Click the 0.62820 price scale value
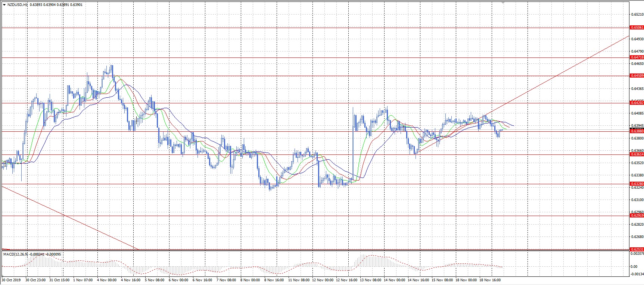The width and height of the screenshot is (644, 285). [x=637, y=225]
